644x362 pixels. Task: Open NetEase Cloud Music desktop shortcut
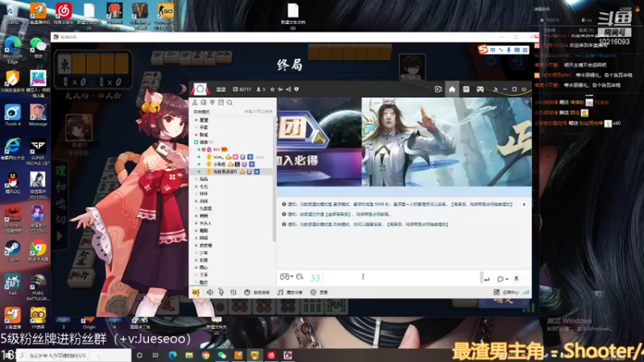(x=64, y=14)
